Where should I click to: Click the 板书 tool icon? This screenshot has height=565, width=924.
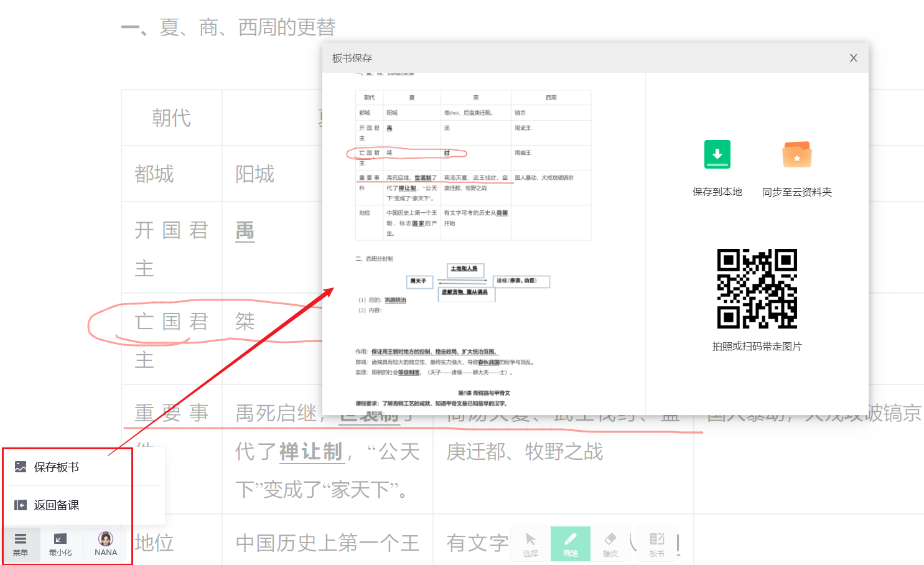tap(656, 544)
